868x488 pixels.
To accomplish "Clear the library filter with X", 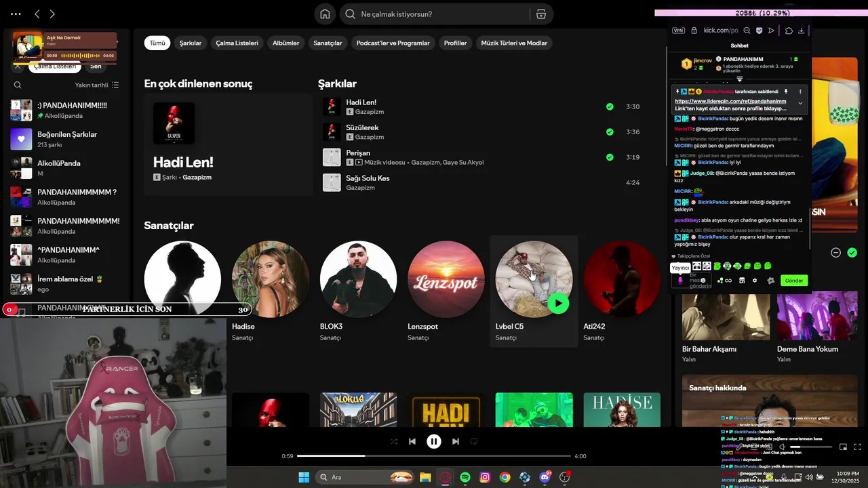I will pos(18,66).
